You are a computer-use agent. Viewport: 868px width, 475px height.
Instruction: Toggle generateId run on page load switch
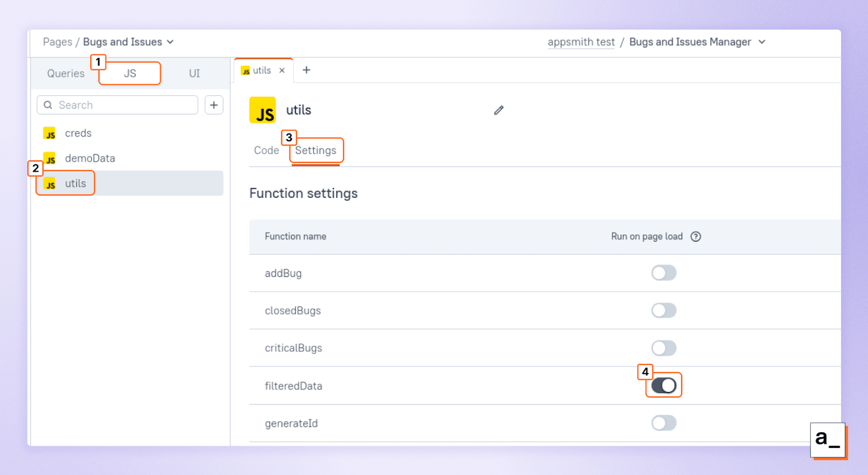tap(664, 423)
